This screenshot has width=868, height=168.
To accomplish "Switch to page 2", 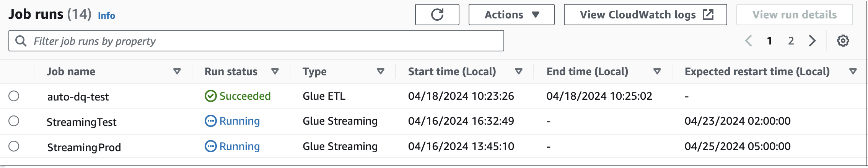I will pyautogui.click(x=791, y=41).
